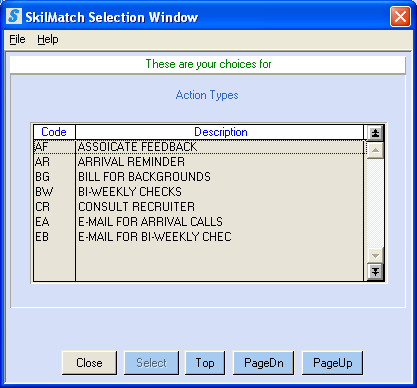
Task: Click the Close button
Action: [89, 363]
